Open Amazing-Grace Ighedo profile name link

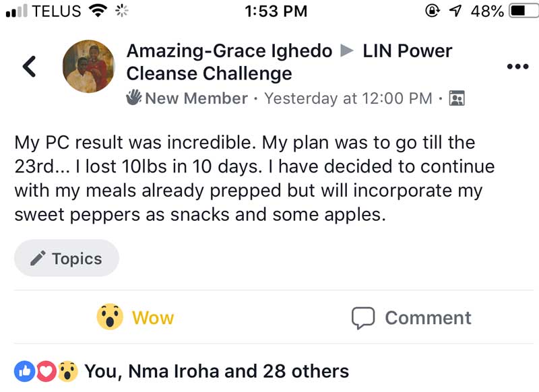[229, 51]
